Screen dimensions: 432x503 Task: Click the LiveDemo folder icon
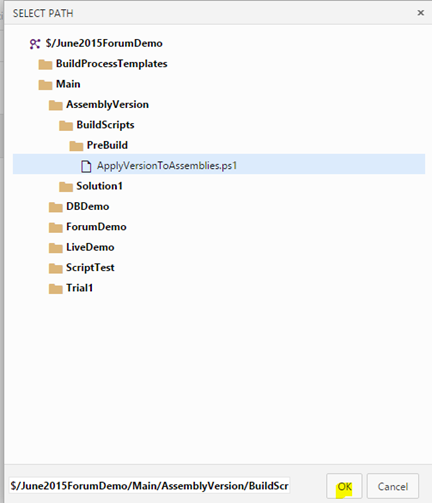(55, 248)
